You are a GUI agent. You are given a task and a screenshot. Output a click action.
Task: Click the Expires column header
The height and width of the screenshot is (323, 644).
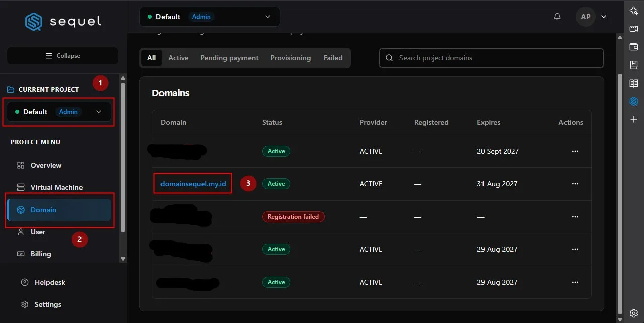(x=489, y=122)
